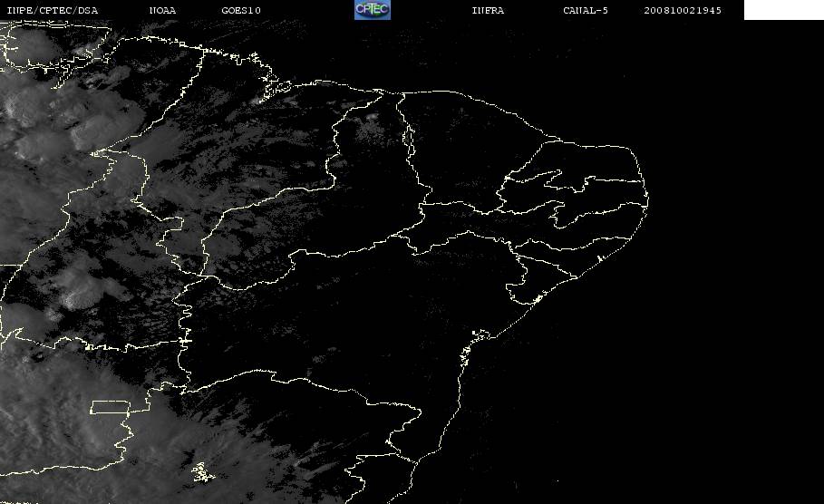Viewport: 824px width, 504px height.
Task: Click the GOES10 satellite label
Action: click(241, 10)
